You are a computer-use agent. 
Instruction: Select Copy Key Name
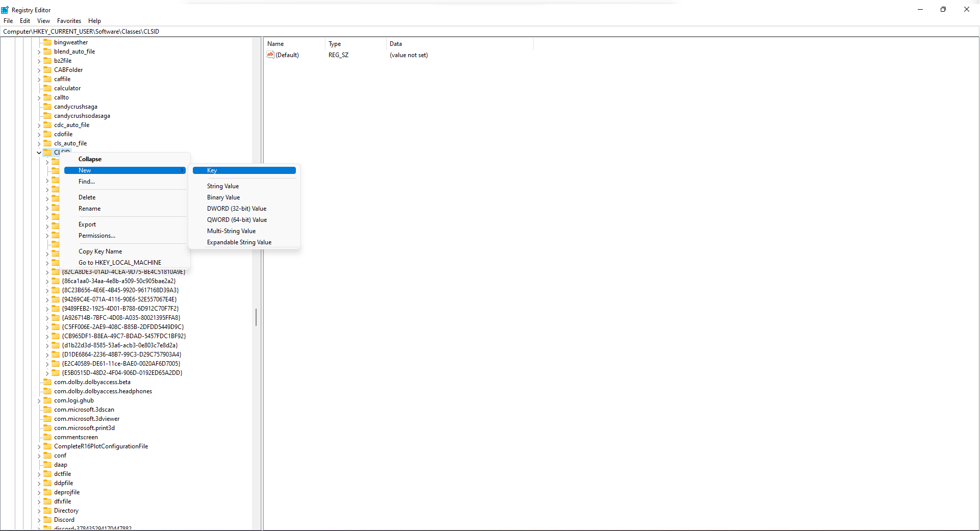[125, 251]
